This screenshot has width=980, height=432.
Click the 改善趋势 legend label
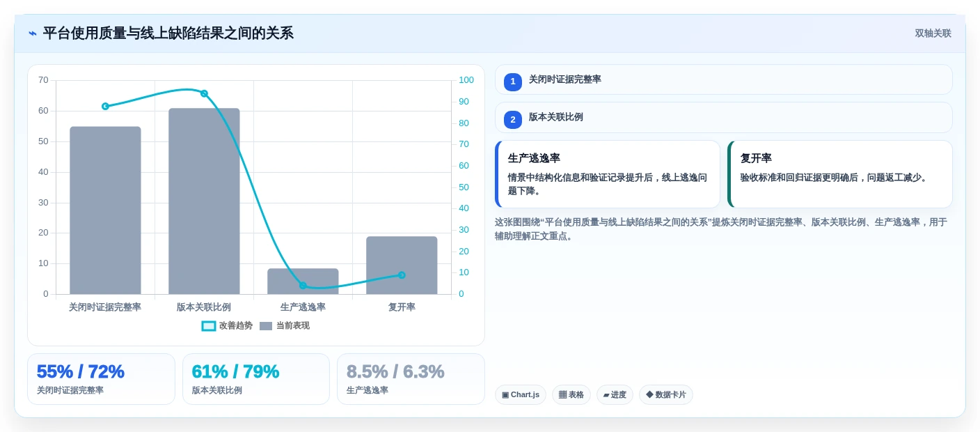click(236, 325)
